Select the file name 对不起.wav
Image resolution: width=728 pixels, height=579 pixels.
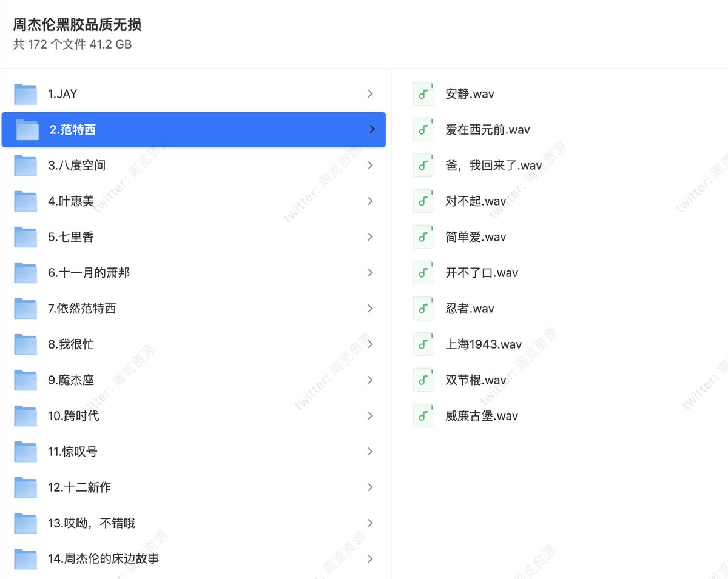tap(476, 201)
